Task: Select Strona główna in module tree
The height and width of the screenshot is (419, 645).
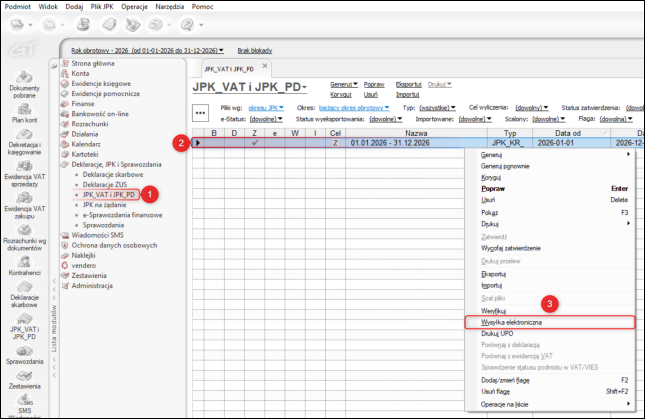Action: click(x=93, y=63)
